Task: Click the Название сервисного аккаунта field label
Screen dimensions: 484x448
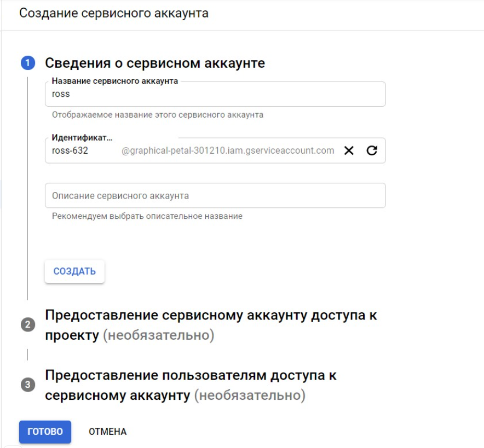Action: pyautogui.click(x=115, y=81)
